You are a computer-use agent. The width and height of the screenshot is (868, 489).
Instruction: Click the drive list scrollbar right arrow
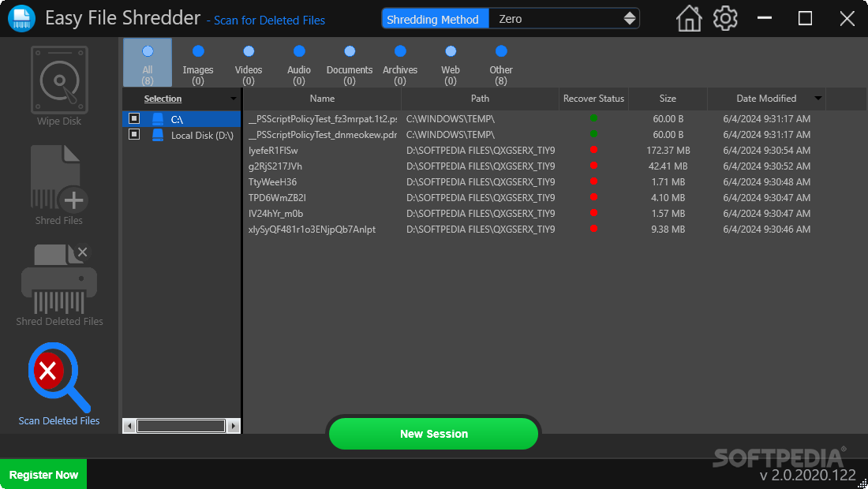[234, 426]
